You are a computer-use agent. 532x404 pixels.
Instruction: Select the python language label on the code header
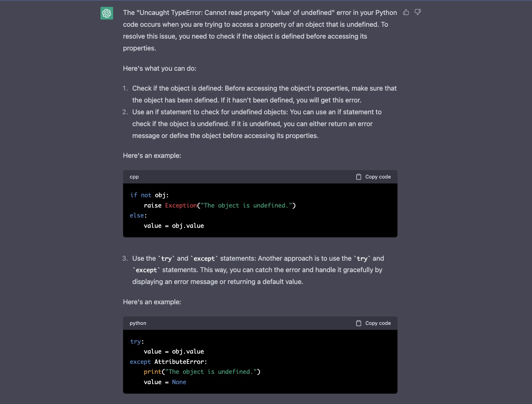[x=138, y=323]
